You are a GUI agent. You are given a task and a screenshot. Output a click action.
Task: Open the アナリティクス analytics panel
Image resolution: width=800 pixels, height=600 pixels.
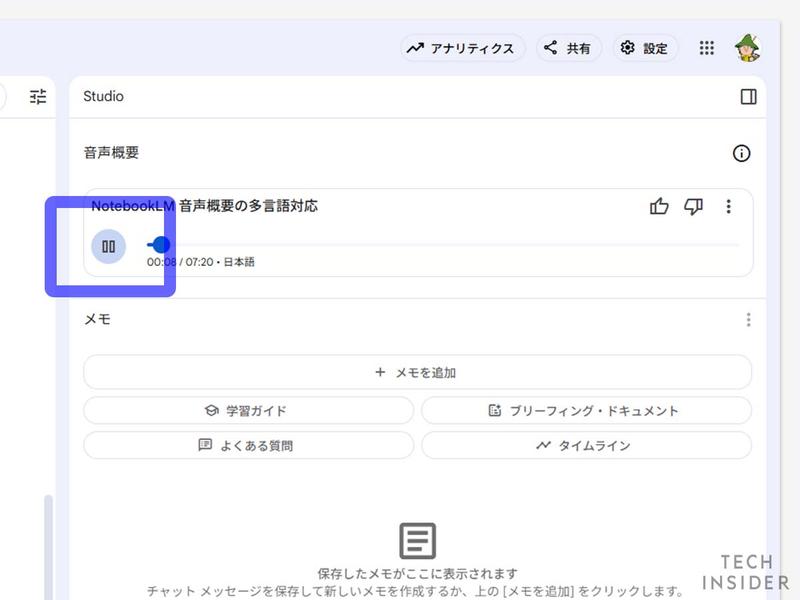pos(462,47)
